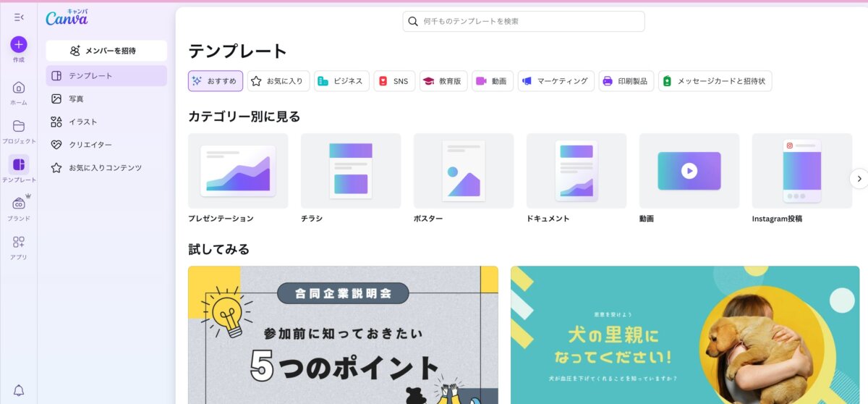The image size is (868, 404).
Task: Click the メンバーを招待 button
Action: point(106,51)
